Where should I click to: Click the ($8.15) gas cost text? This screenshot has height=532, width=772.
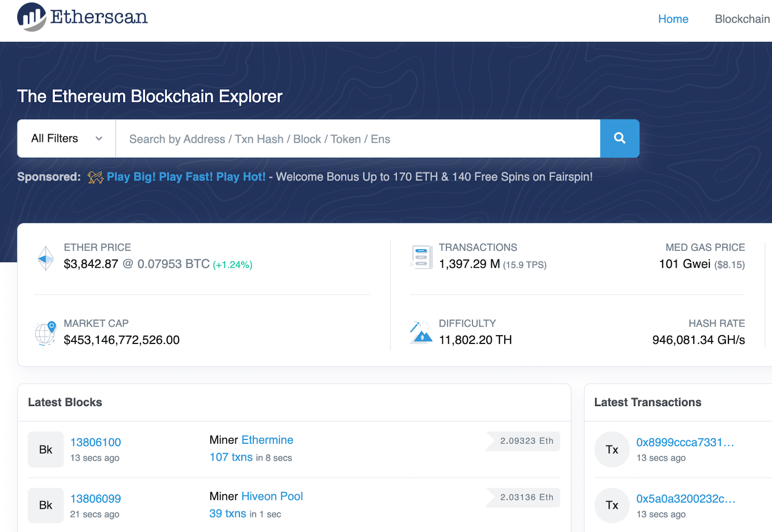click(730, 265)
